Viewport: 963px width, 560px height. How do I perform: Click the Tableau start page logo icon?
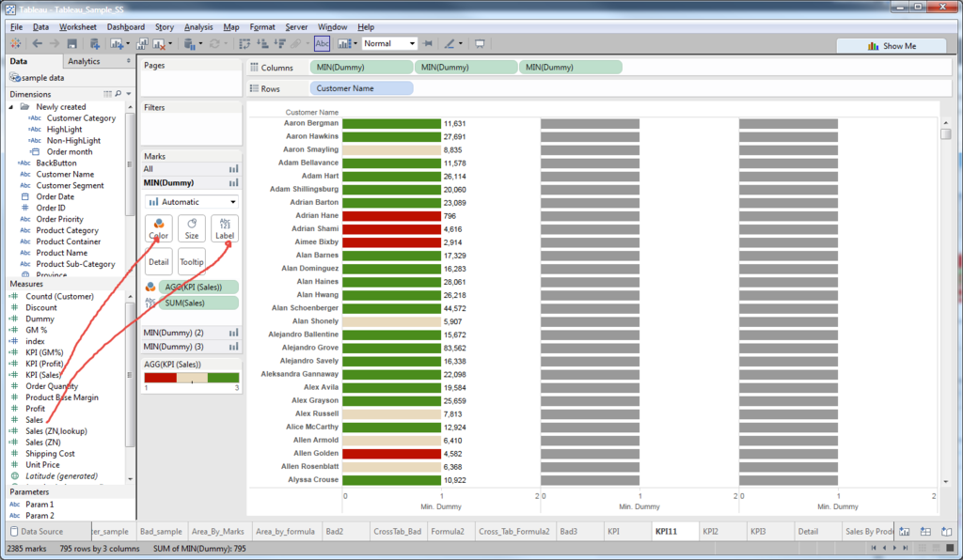pyautogui.click(x=15, y=43)
